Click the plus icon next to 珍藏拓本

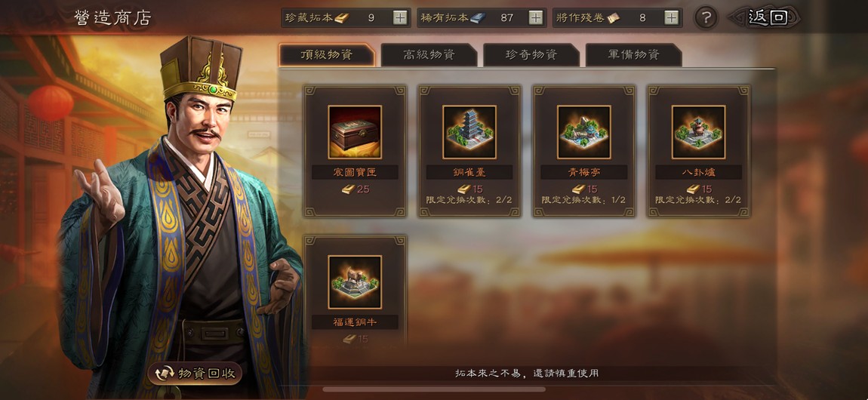click(400, 17)
